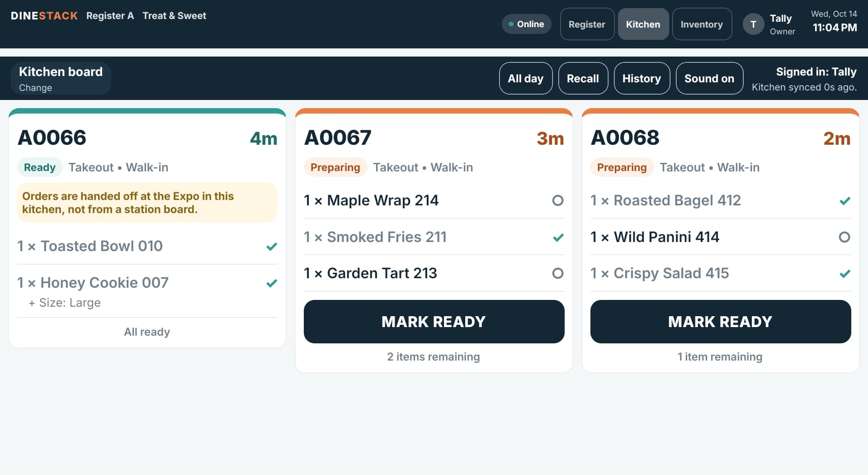Open the Inventory tab
Viewport: 868px width, 475px height.
coord(702,24)
